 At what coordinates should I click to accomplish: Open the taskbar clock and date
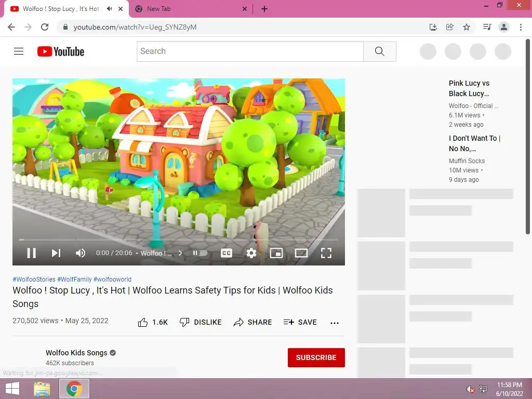coord(510,389)
